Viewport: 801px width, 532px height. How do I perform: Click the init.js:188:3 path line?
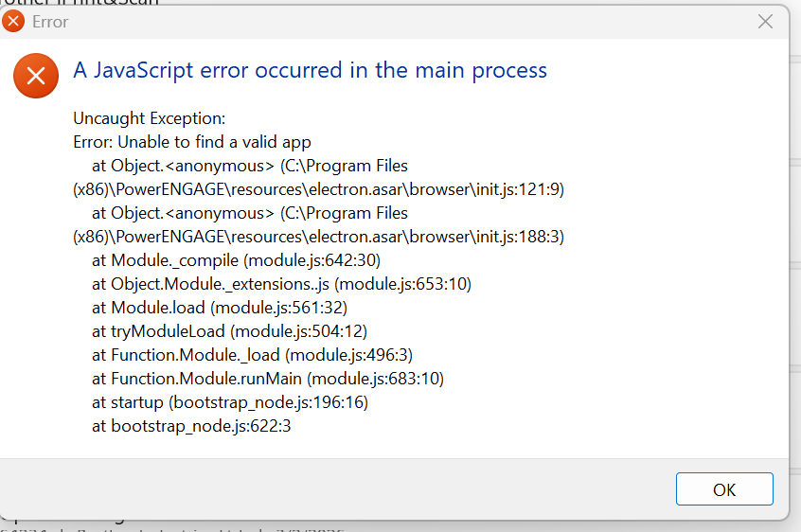pos(318,237)
